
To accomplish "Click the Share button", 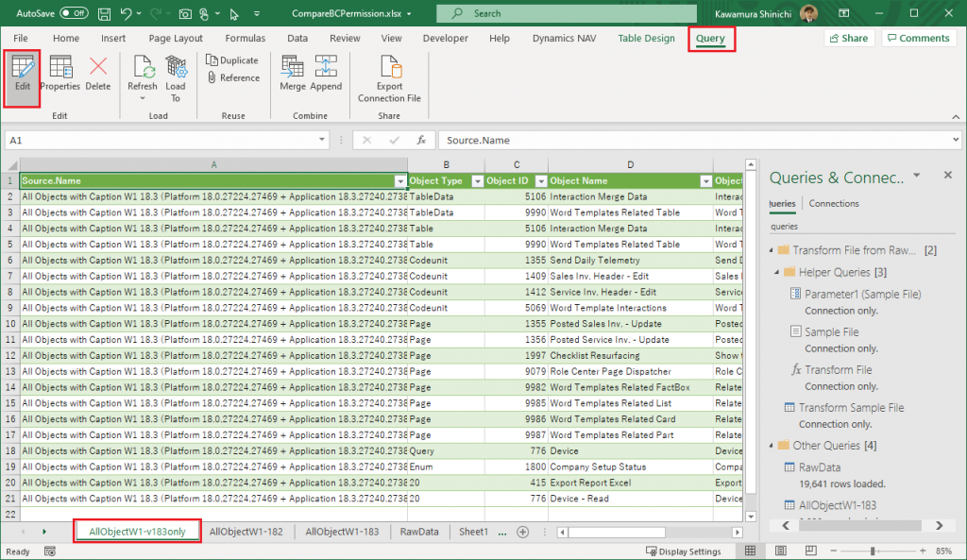I will click(x=849, y=38).
